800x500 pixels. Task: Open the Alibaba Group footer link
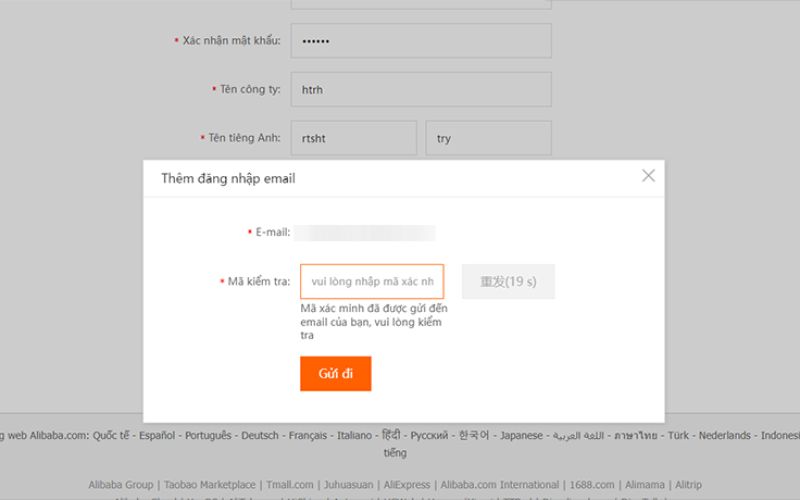coord(121,485)
